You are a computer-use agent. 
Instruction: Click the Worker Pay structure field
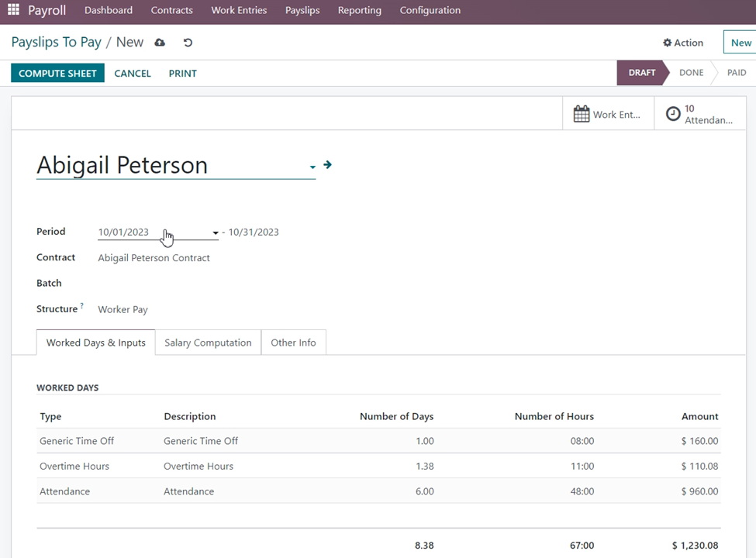click(123, 309)
